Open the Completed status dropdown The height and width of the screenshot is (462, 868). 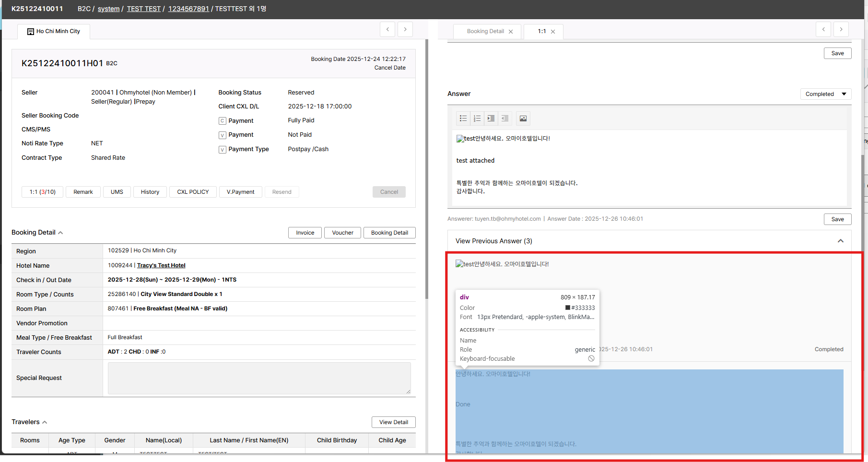pyautogui.click(x=825, y=94)
